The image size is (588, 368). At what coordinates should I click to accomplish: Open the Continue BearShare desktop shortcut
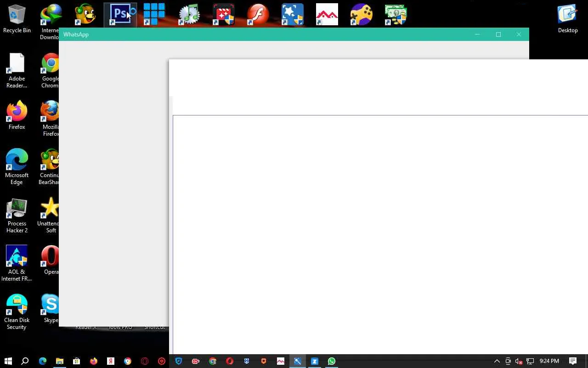(50, 167)
